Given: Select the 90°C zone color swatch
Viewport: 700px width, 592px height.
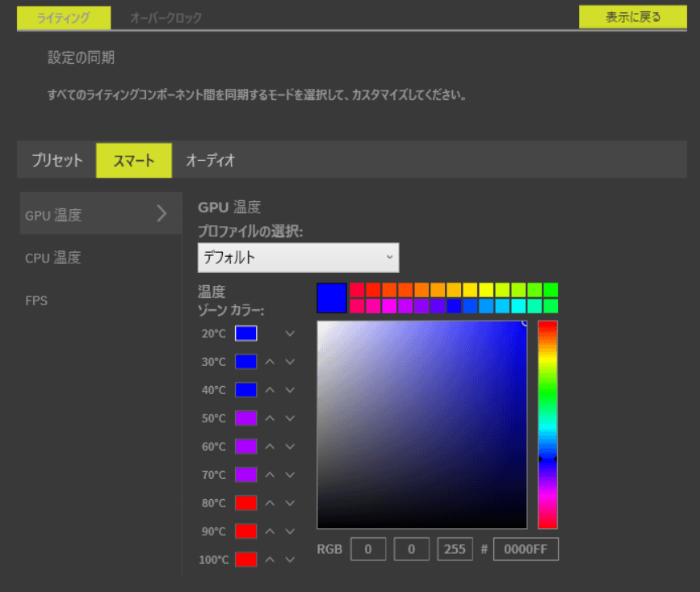Looking at the screenshot, I should tap(246, 531).
